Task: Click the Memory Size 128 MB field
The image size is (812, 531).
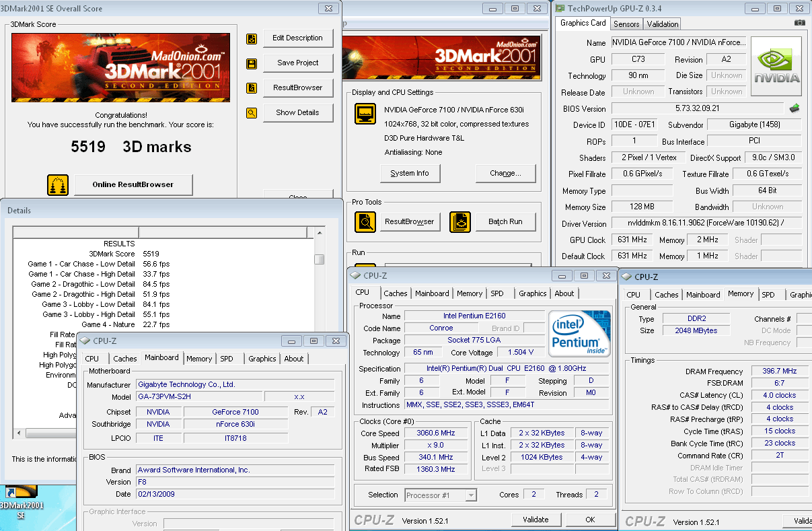Action: (x=642, y=207)
